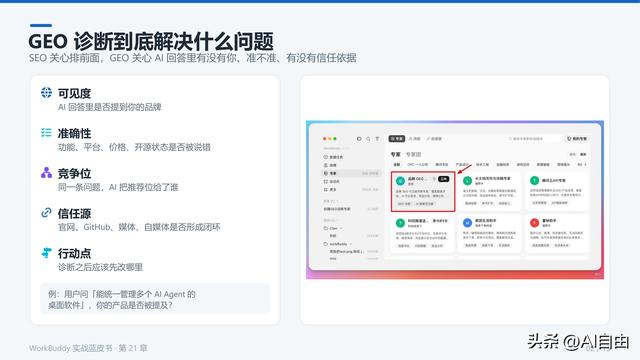Click the signpost icon beside 行动点
640x360 pixels.
tap(47, 253)
